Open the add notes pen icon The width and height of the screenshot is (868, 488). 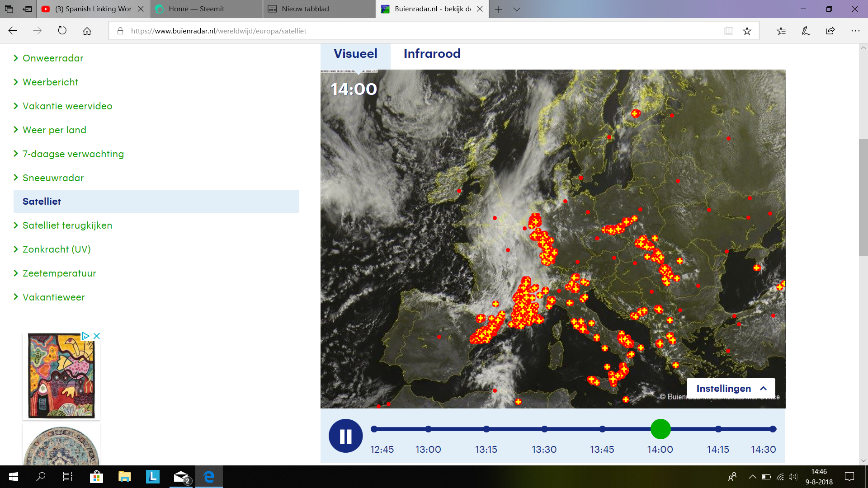[x=806, y=31]
